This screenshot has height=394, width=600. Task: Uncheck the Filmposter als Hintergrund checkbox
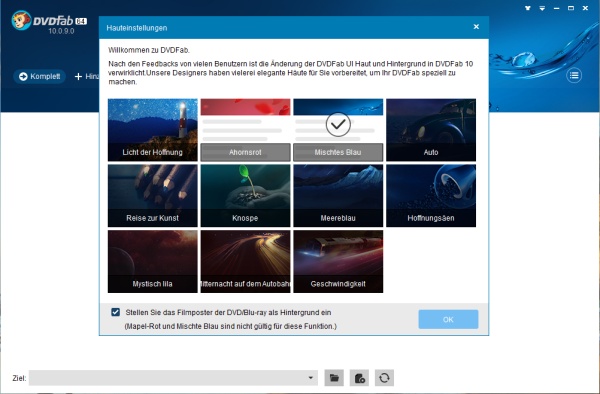click(116, 312)
